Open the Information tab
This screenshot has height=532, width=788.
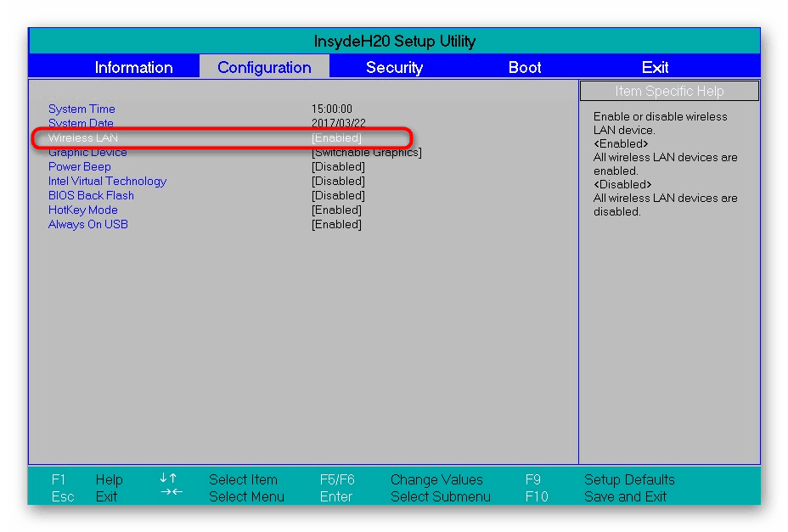[133, 67]
